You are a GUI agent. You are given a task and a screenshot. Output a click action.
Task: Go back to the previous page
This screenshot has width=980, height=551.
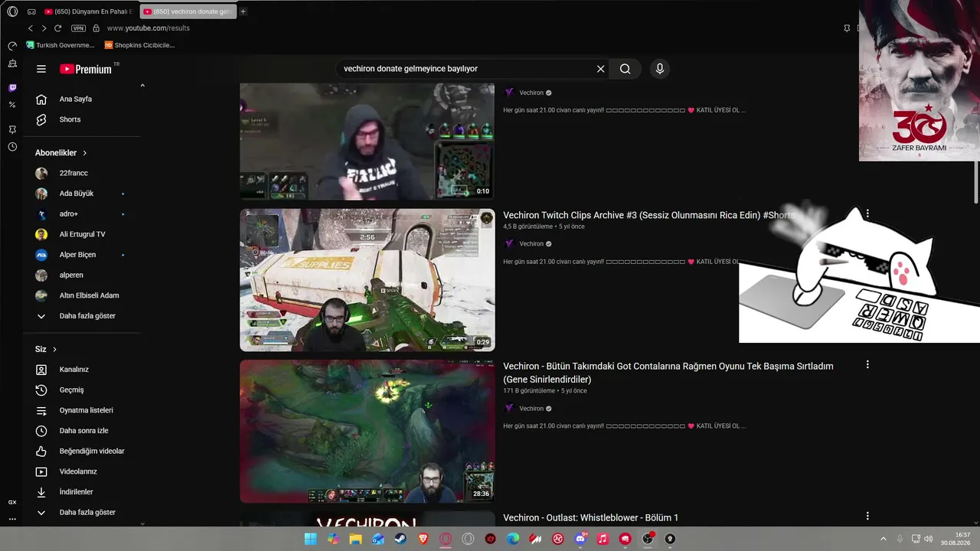[31, 28]
